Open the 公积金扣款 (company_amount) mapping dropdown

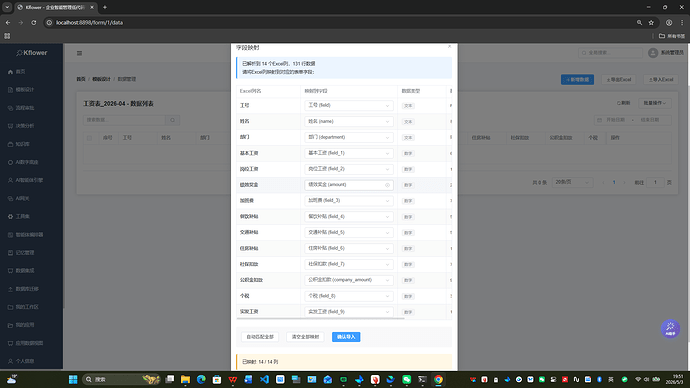click(349, 280)
